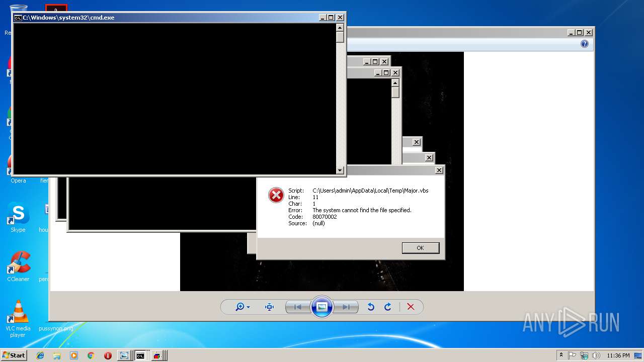Image resolution: width=644 pixels, height=362 pixels.
Task: Minimize the front cmd.exe window
Action: [x=323, y=18]
